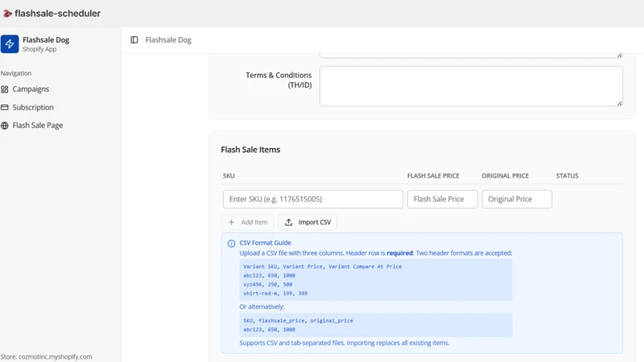Image resolution: width=644 pixels, height=362 pixels.
Task: Click the Import CSV button
Action: click(308, 222)
